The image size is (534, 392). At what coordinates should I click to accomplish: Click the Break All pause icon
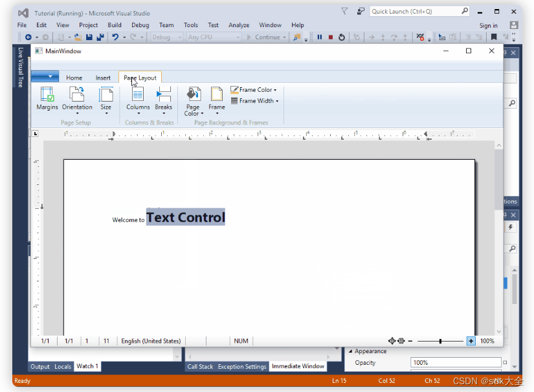[320, 37]
